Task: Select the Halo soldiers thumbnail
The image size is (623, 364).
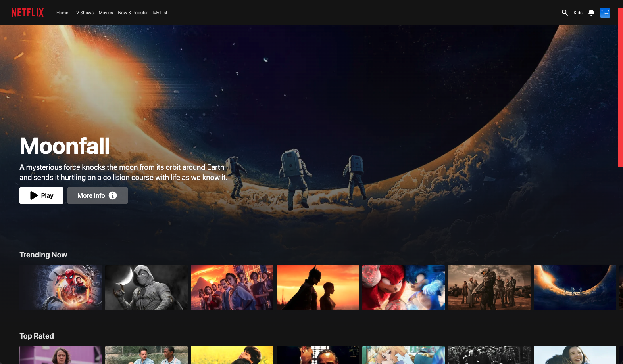Action: tap(489, 287)
